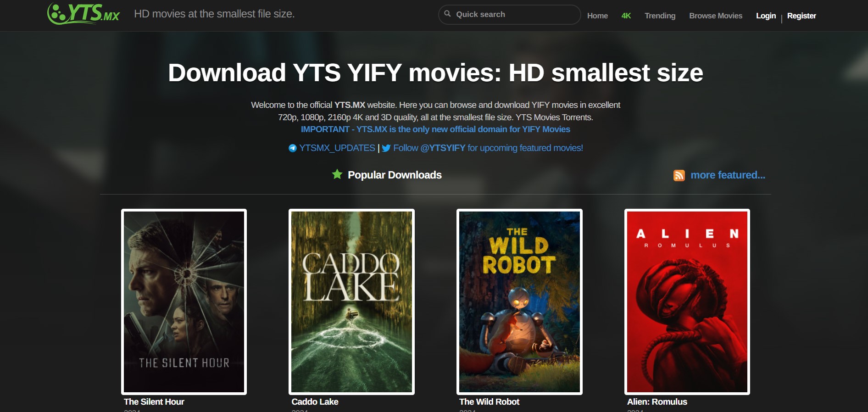Click the Telegram icon beside YTSMX_UPDATES

tap(292, 148)
